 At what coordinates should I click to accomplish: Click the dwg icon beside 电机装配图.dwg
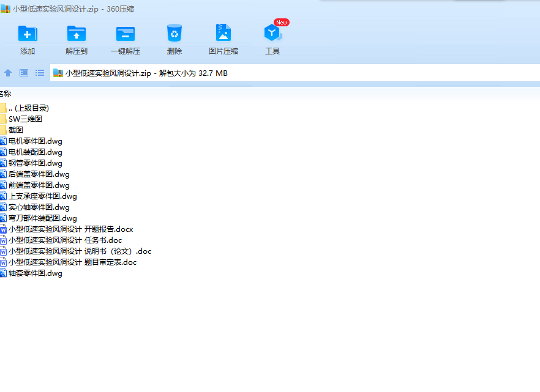tap(3, 152)
